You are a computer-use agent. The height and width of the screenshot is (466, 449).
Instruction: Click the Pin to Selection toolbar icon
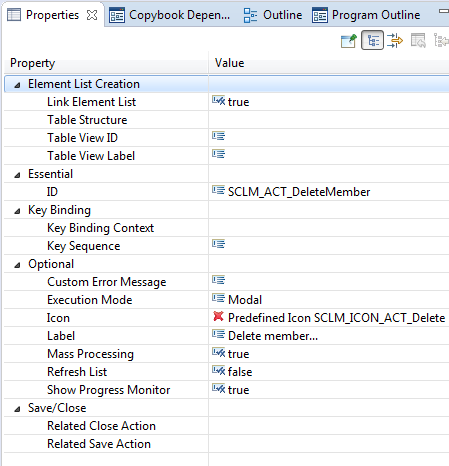tap(349, 41)
